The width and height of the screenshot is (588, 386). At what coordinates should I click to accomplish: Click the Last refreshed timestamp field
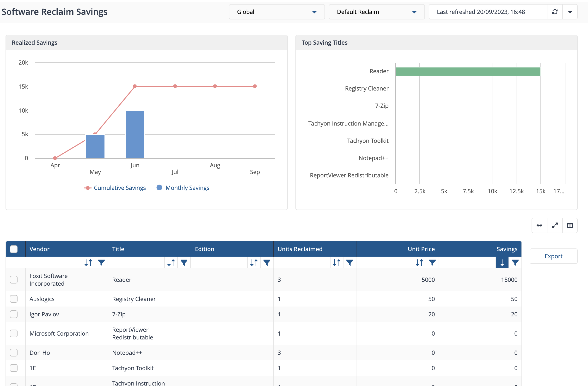488,12
